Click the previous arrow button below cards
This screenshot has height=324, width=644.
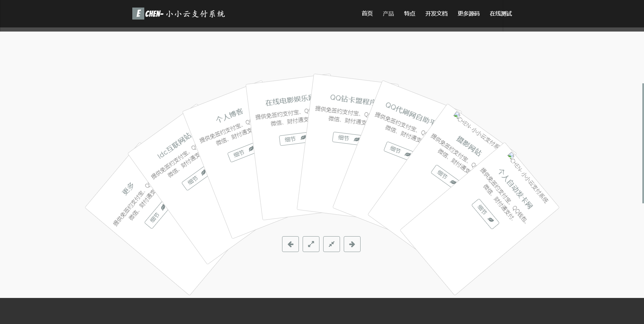click(x=290, y=244)
